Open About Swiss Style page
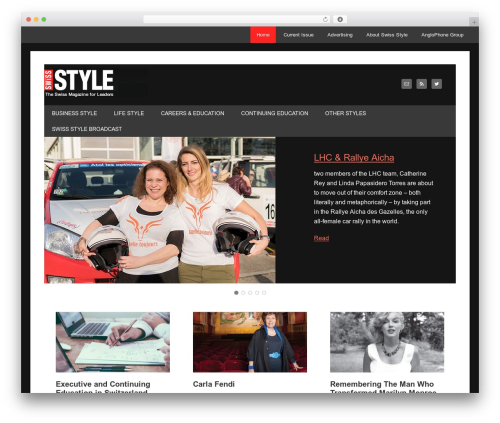 387,35
